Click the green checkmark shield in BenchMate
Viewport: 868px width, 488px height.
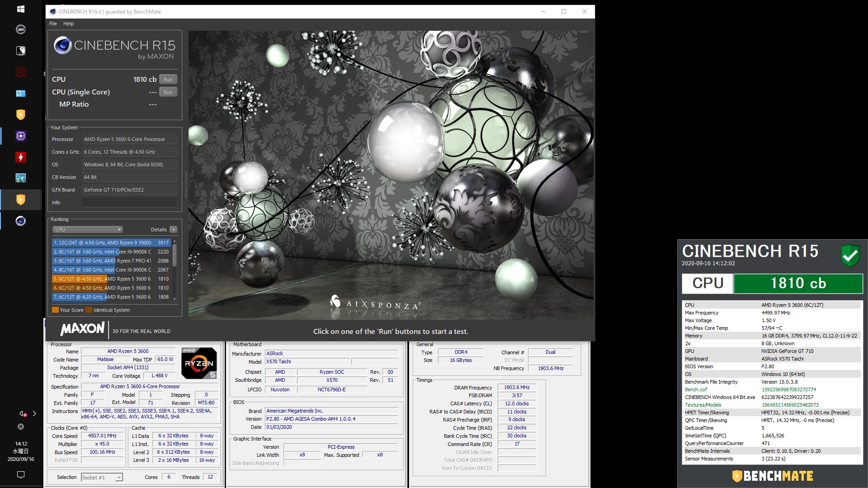pos(850,256)
